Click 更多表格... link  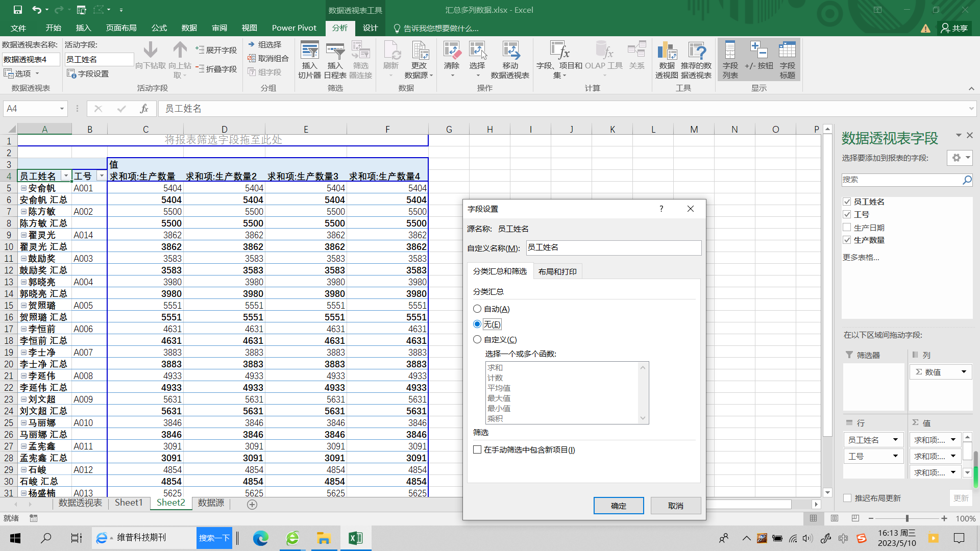tap(861, 257)
